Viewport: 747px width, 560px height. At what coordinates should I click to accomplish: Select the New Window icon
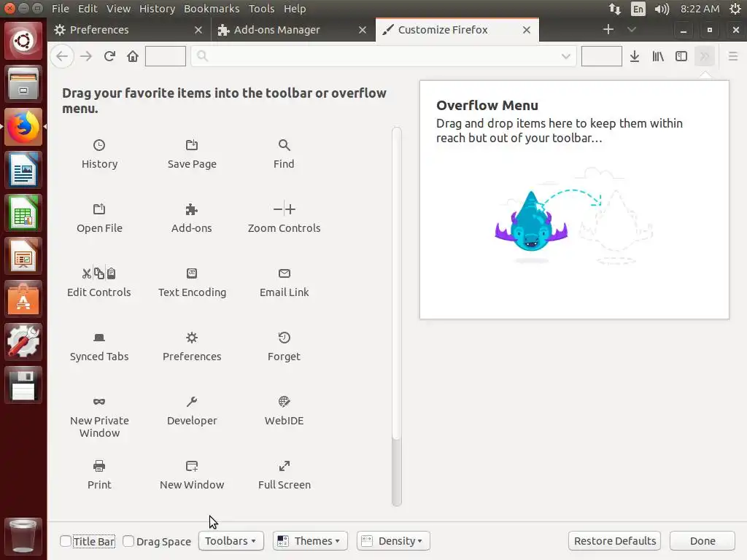click(192, 466)
